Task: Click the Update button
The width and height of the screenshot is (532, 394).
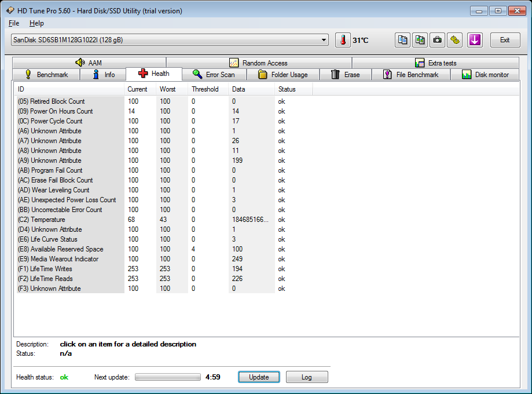Action: (x=259, y=377)
